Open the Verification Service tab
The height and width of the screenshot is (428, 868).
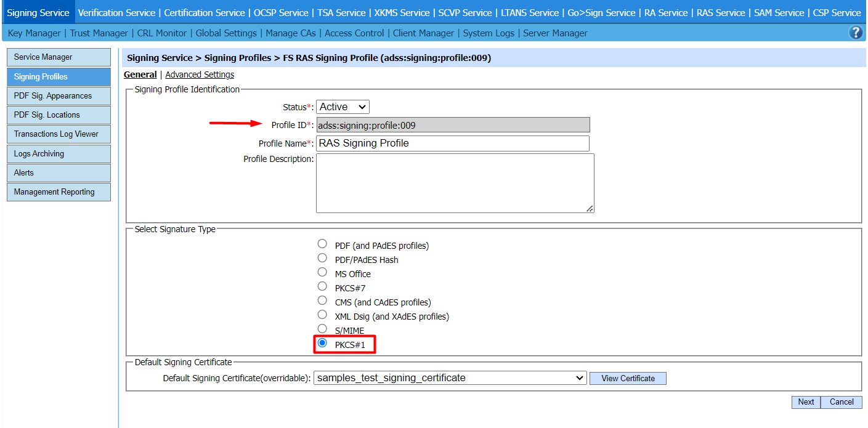tap(116, 13)
